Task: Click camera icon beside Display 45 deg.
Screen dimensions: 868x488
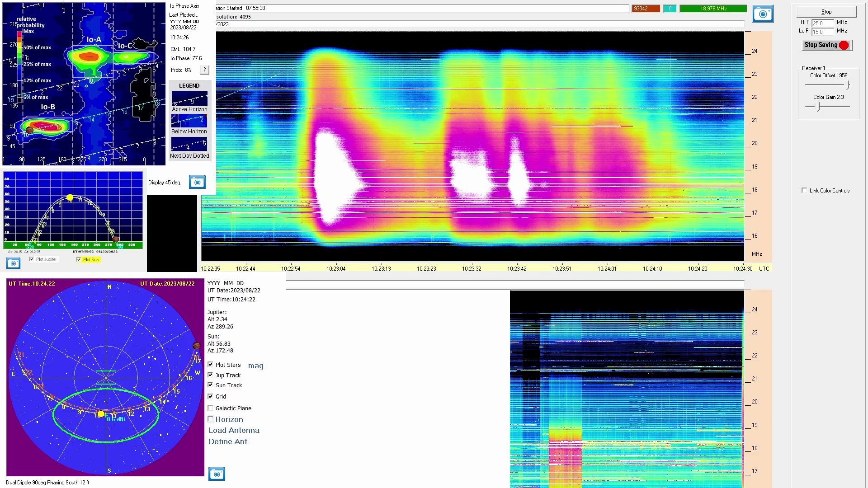Action: coord(197,182)
